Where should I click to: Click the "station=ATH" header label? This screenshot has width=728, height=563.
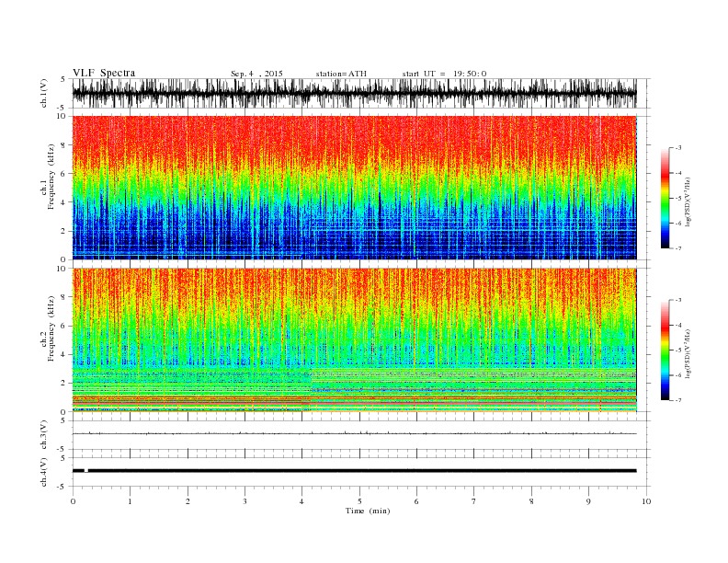[341, 74]
